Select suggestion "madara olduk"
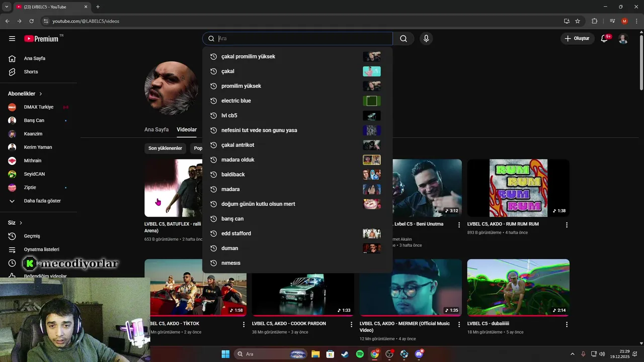644x362 pixels. coord(297,160)
